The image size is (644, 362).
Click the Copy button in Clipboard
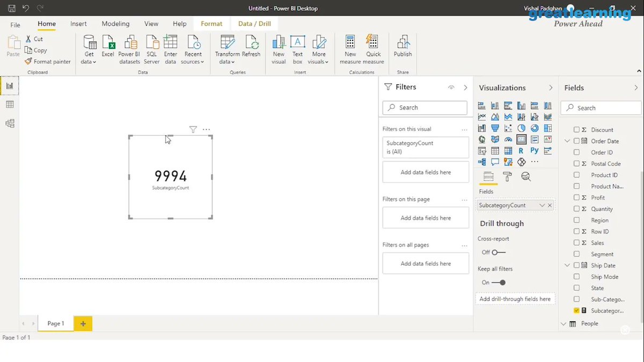(36, 50)
